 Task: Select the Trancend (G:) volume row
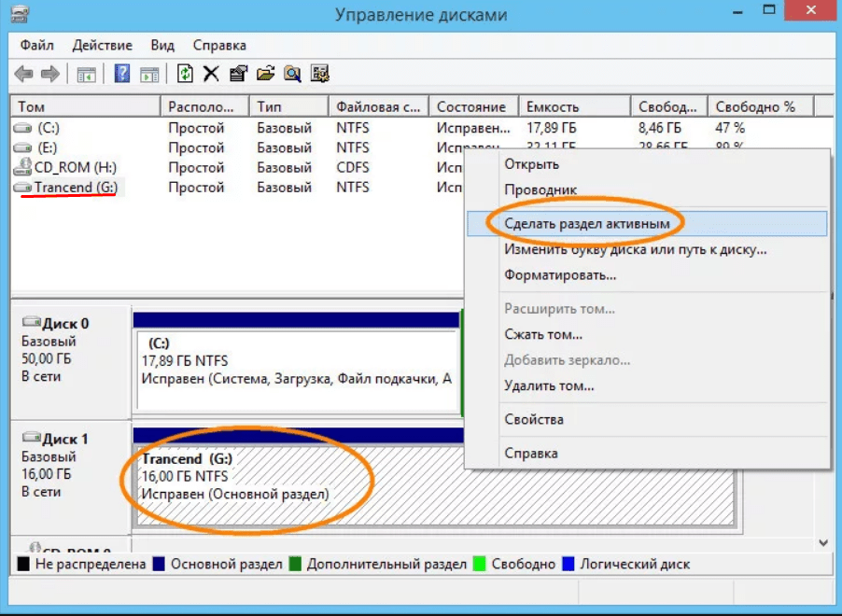pyautogui.click(x=77, y=188)
